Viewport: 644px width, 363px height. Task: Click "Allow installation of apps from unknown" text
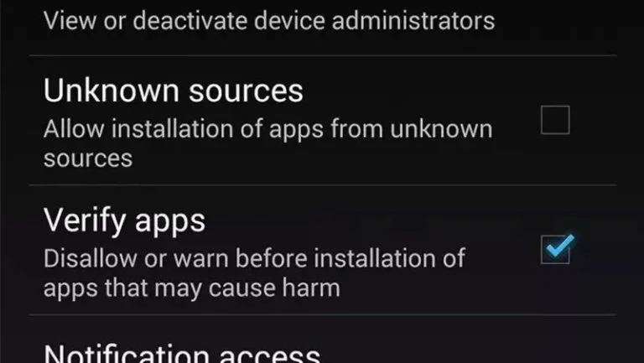(268, 130)
